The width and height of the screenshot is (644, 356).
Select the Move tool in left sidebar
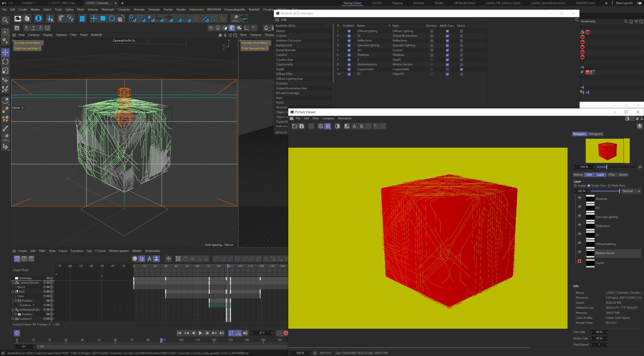pyautogui.click(x=5, y=53)
